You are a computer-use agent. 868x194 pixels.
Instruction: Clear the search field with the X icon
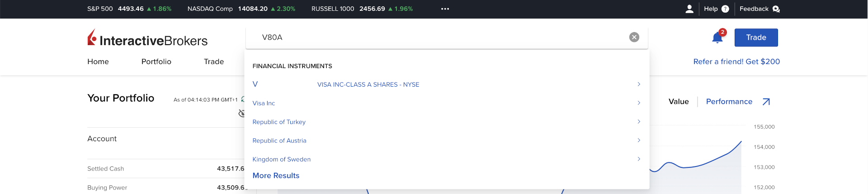[x=634, y=37]
